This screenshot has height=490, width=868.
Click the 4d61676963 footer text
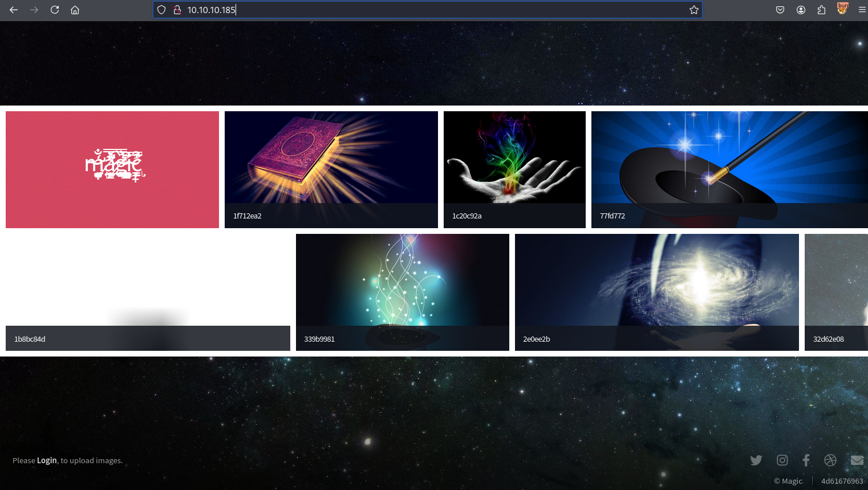(842, 481)
